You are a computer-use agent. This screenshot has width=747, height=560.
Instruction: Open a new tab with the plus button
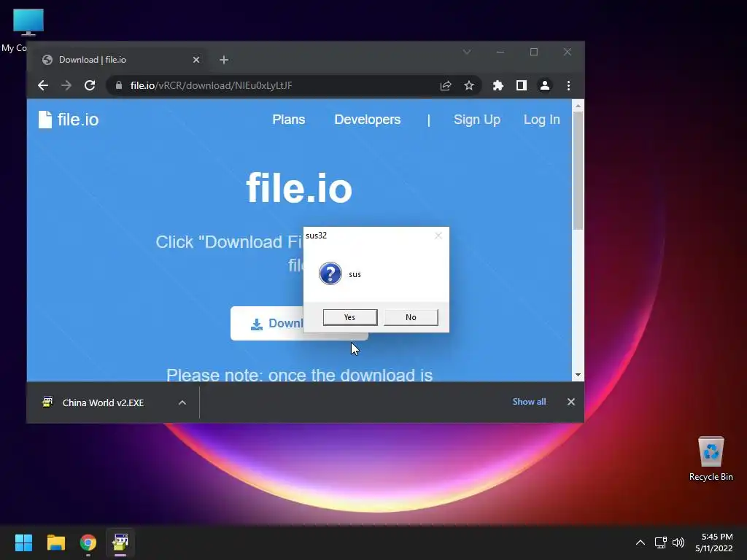(x=224, y=60)
